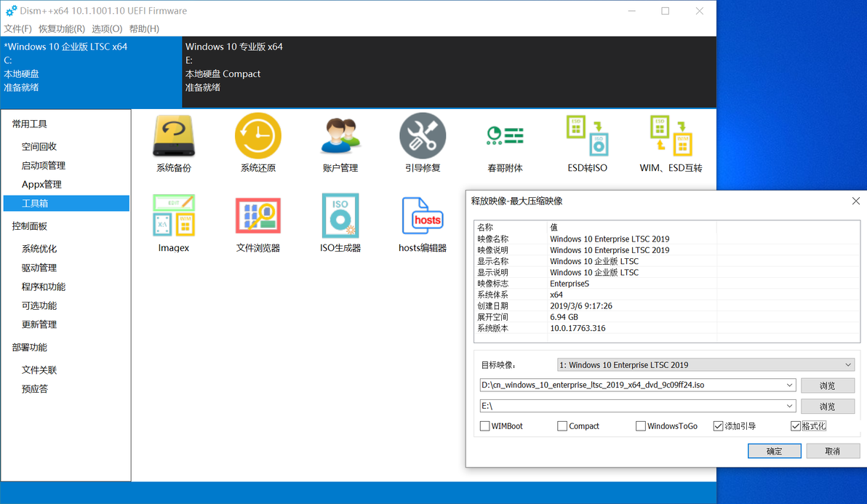
Task: Minimize the Dism++ window
Action: click(631, 11)
